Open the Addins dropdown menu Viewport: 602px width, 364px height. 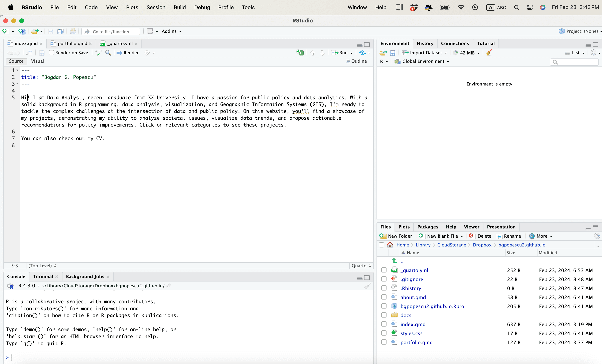point(171,31)
